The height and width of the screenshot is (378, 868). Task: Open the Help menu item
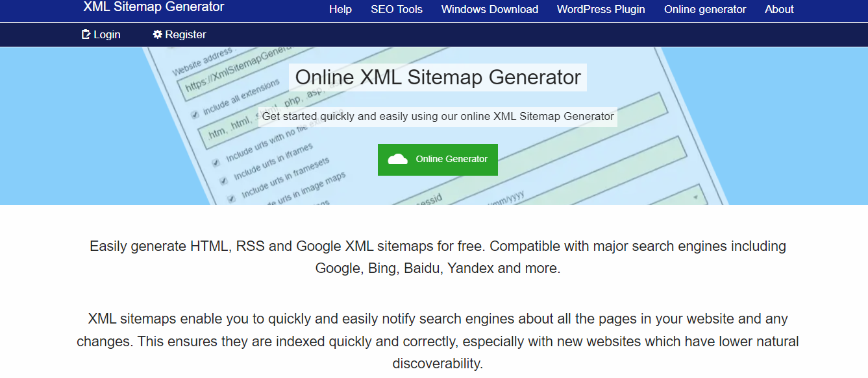click(340, 9)
